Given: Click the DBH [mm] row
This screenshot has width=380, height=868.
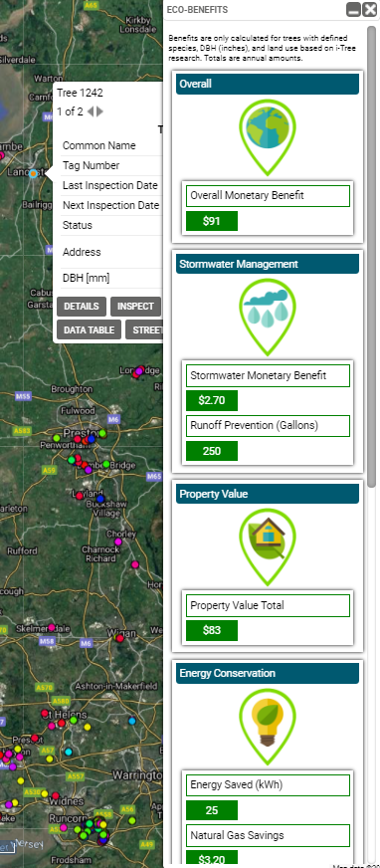Looking at the screenshot, I should tap(111, 279).
